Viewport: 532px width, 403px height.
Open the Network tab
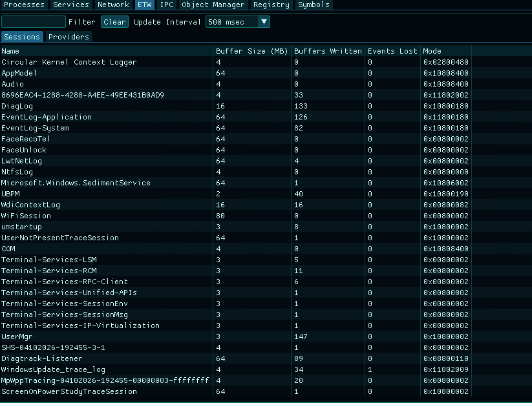point(113,5)
